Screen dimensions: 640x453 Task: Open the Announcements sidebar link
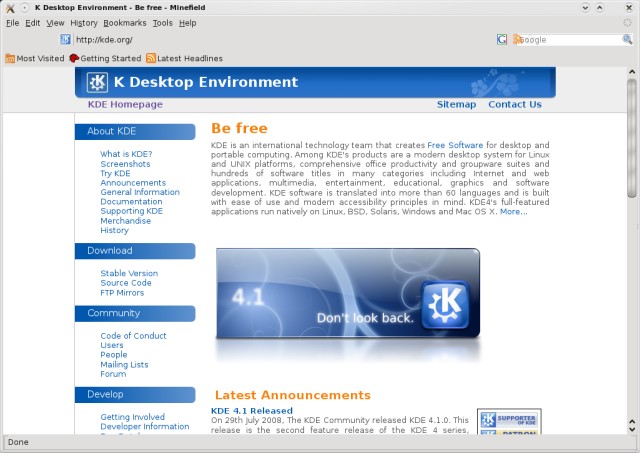tap(133, 183)
